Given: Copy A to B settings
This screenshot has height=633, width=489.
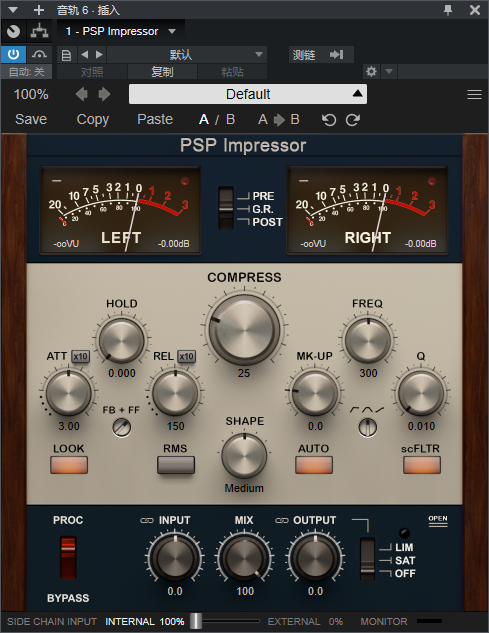Looking at the screenshot, I should pos(279,119).
